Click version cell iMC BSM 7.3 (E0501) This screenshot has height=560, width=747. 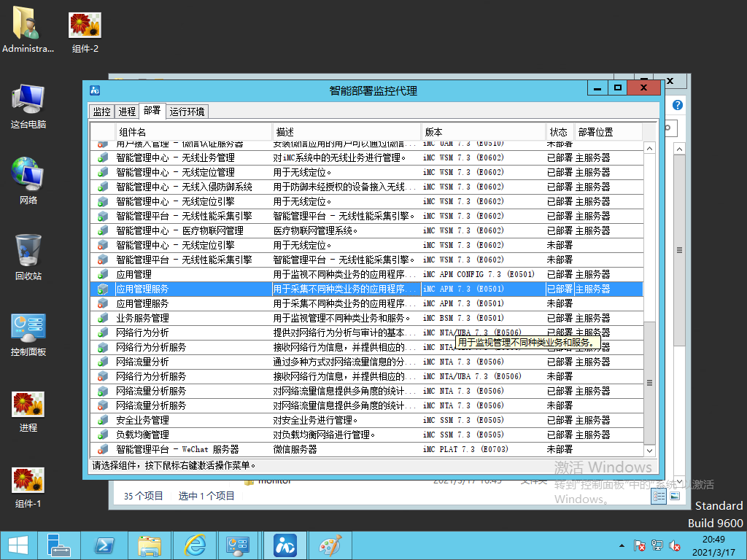[463, 318]
